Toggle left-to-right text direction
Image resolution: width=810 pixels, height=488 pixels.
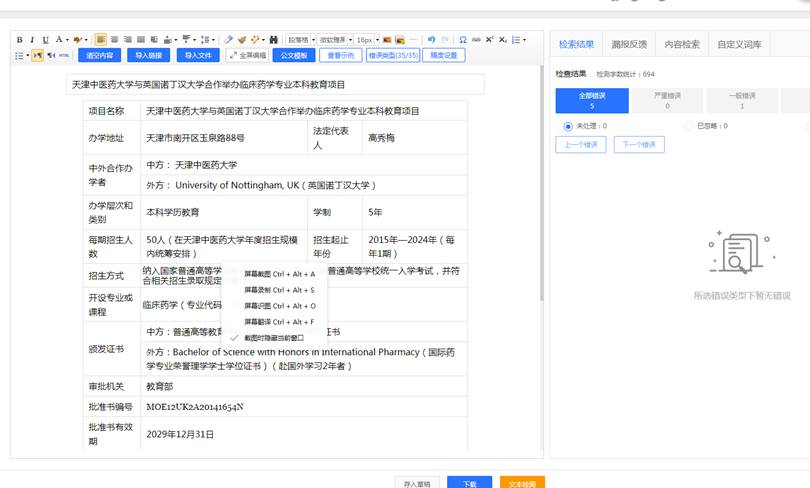click(x=37, y=55)
